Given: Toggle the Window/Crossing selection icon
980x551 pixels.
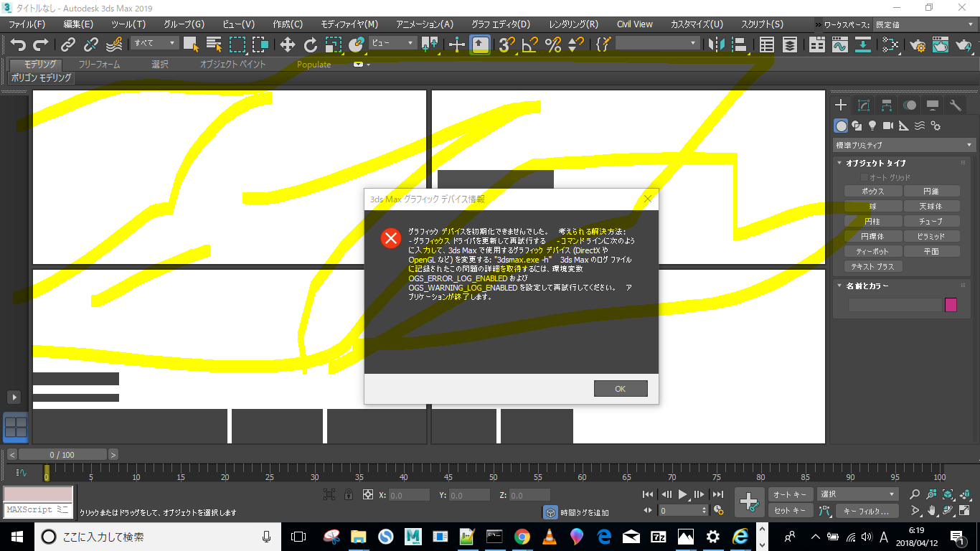Looking at the screenshot, I should (260, 44).
